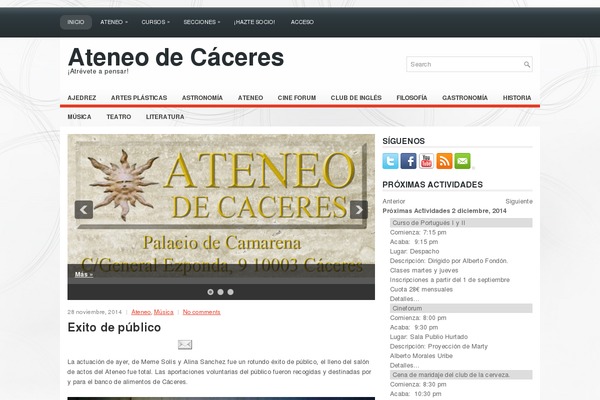The height and width of the screenshot is (400, 600).
Task: Open the Facebook social icon
Action: (408, 161)
